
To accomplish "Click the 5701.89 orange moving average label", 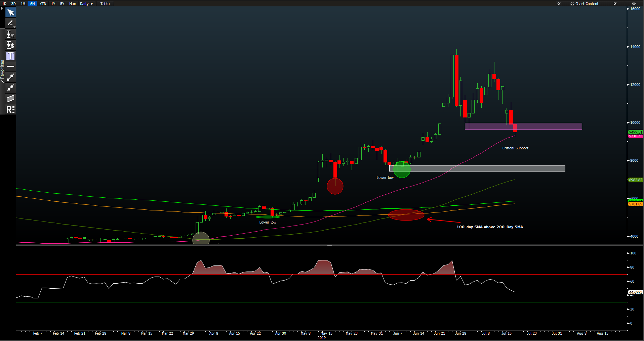I will point(636,204).
